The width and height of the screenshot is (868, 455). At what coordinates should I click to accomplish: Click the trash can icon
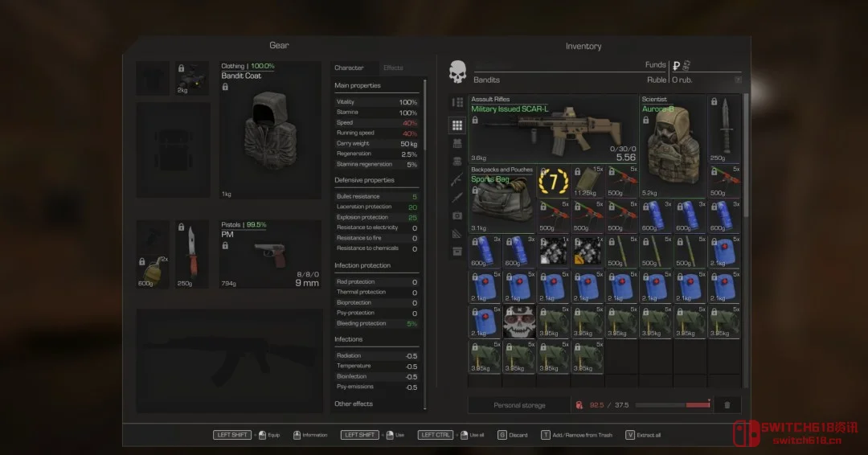(727, 405)
